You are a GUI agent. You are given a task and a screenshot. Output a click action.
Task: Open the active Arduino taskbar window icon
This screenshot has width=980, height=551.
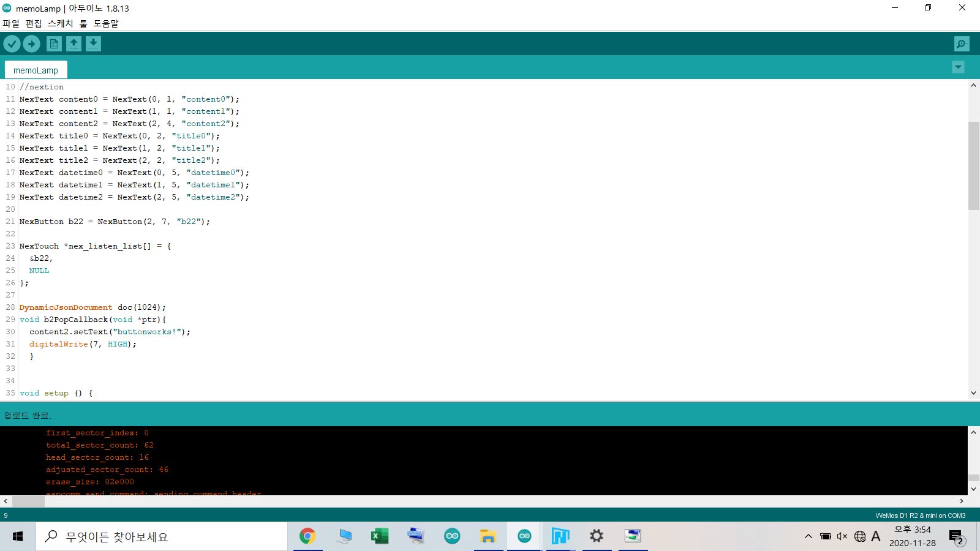tap(524, 536)
